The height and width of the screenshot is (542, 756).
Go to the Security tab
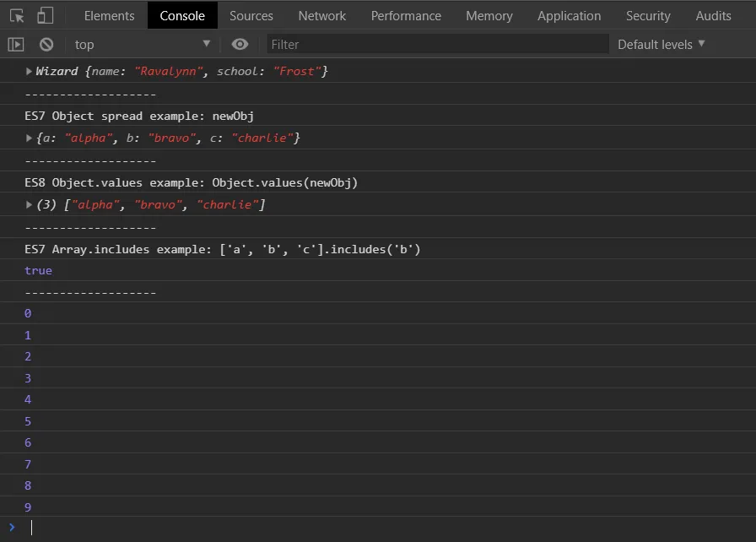[648, 16]
